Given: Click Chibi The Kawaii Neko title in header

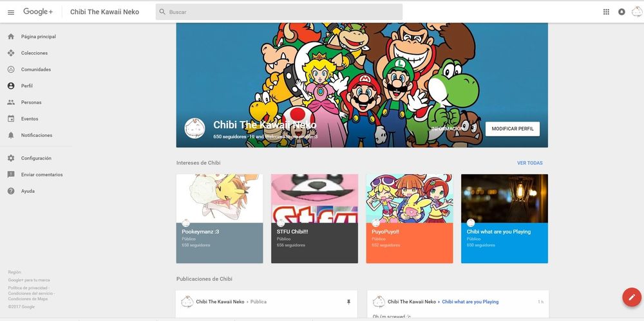Looking at the screenshot, I should (105, 12).
